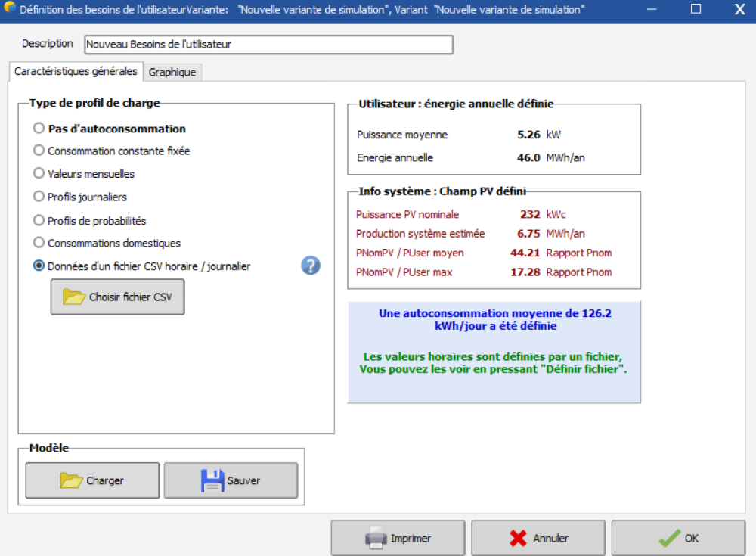Screen dimensions: 756x556
Task: Open the Choisir fichier CSV folder button
Action: [x=117, y=297]
